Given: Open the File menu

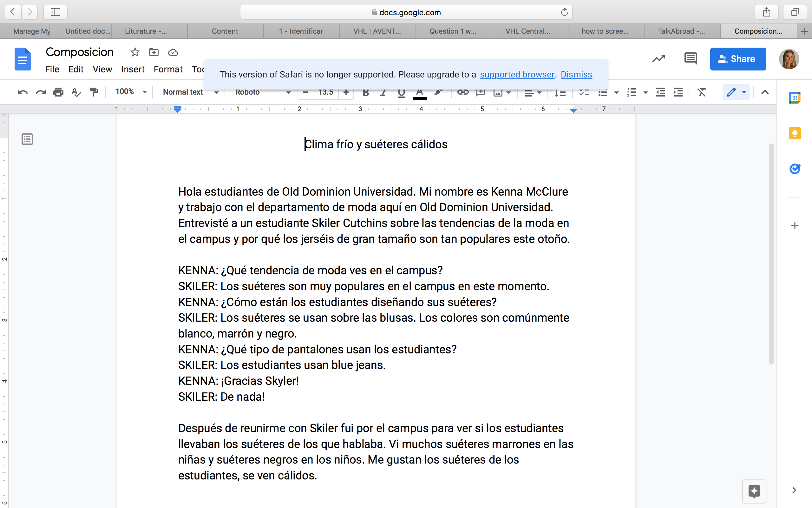Looking at the screenshot, I should tap(52, 69).
